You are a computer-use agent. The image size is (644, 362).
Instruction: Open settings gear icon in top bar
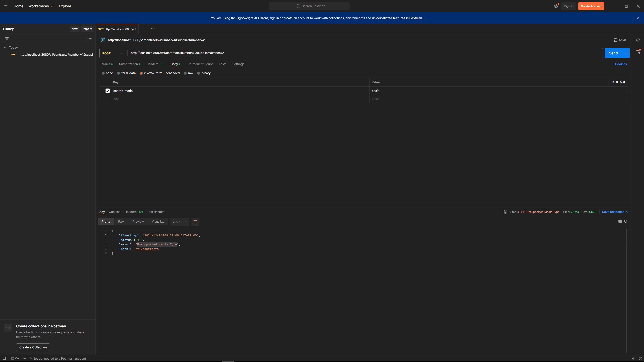coord(556,6)
